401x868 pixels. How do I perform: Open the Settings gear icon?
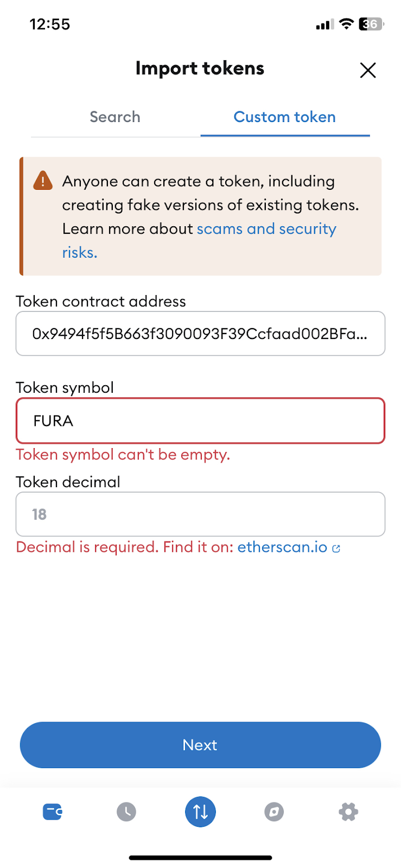click(348, 812)
